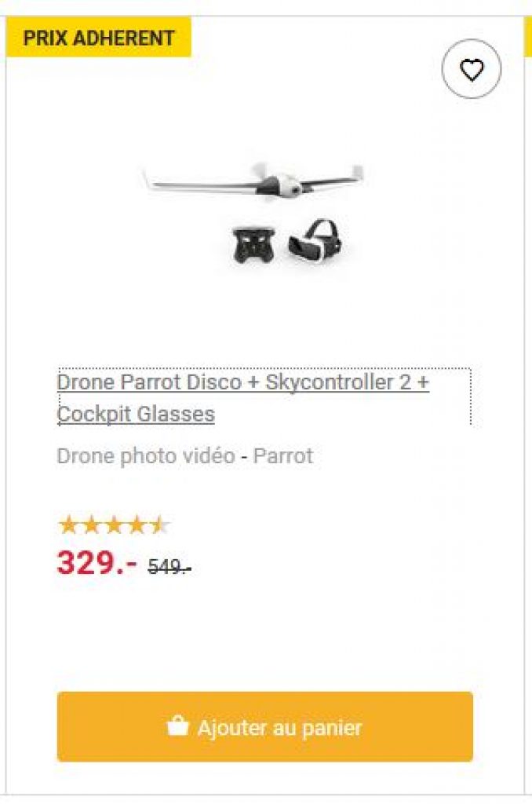Click the second gold rating star

[x=91, y=525]
